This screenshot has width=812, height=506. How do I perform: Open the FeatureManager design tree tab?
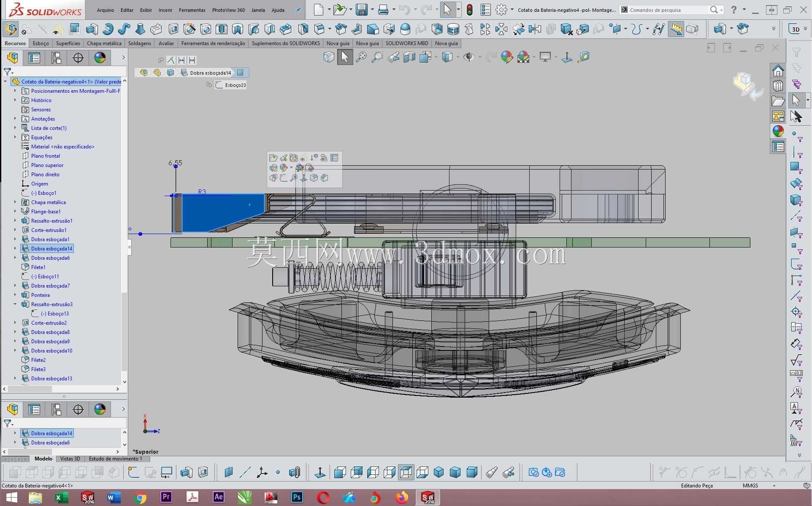[x=13, y=58]
